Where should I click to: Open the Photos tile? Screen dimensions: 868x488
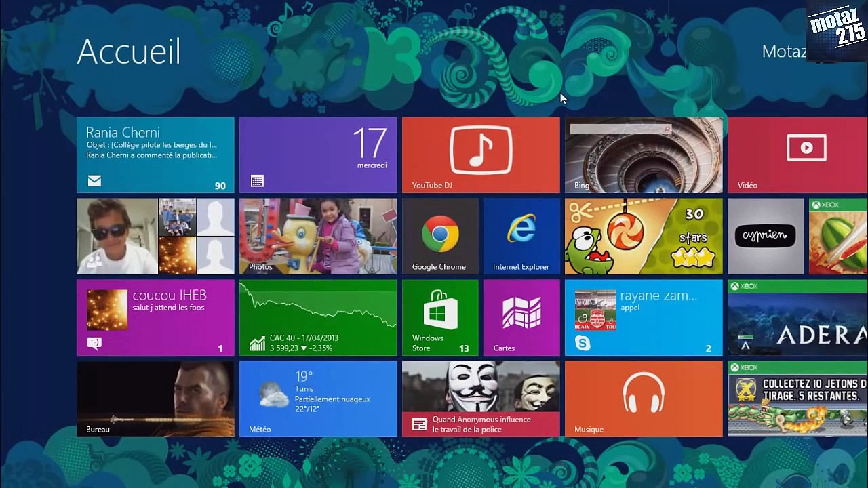[318, 237]
